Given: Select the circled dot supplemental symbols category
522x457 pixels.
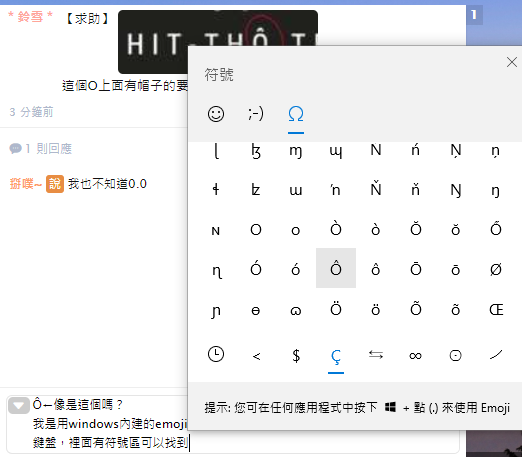Looking at the screenshot, I should [455, 356].
